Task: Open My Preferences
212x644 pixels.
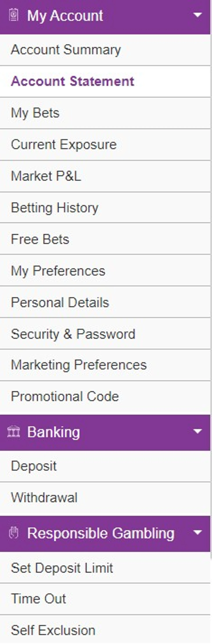Action: (x=105, y=271)
